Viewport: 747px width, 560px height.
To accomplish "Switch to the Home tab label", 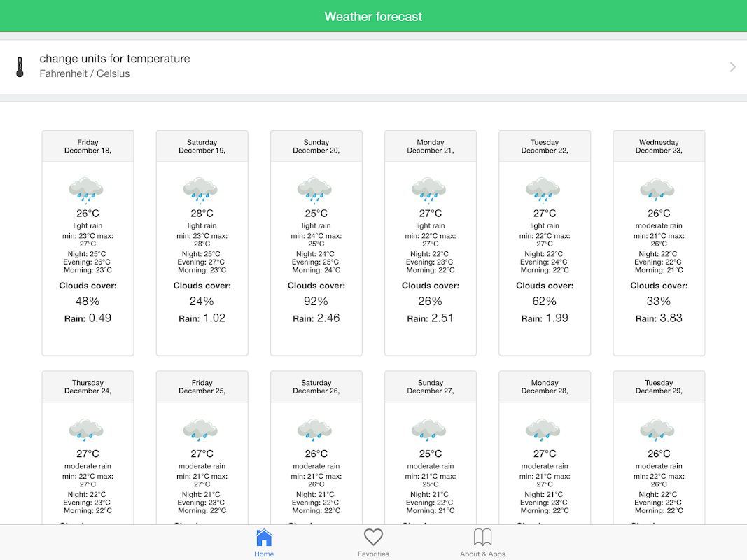I will click(264, 554).
